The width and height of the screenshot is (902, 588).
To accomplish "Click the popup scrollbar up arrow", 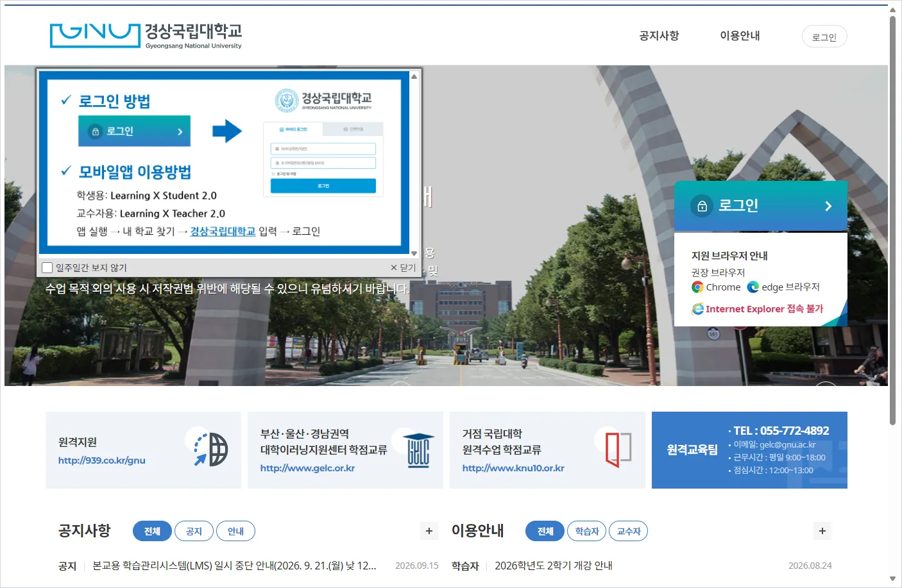I will (x=414, y=76).
